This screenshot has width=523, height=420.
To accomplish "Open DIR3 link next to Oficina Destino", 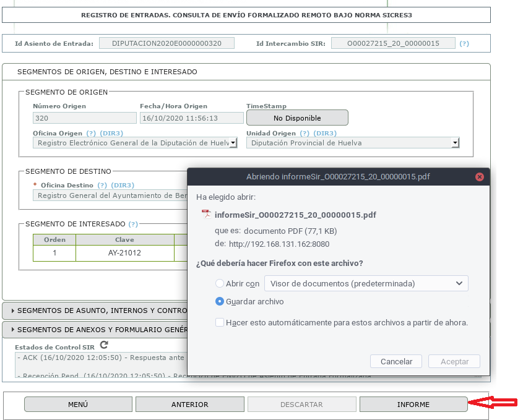I will (x=123, y=185).
